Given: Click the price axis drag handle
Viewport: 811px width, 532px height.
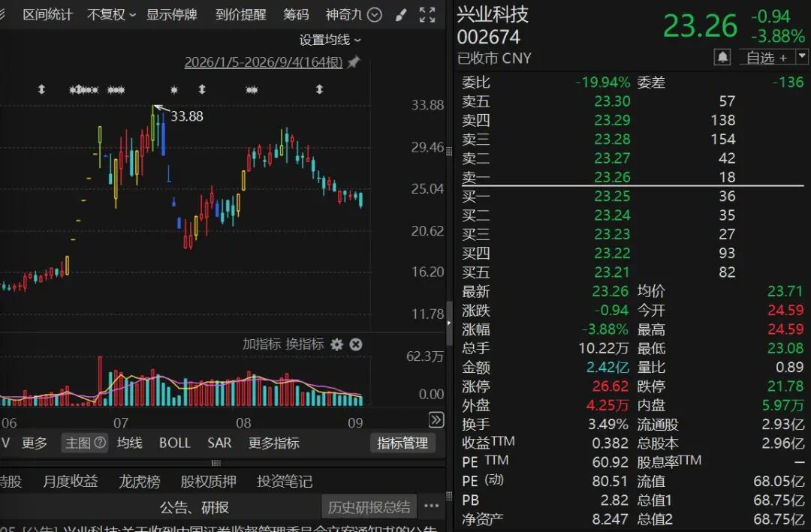Looking at the screenshot, I should pos(449,152).
